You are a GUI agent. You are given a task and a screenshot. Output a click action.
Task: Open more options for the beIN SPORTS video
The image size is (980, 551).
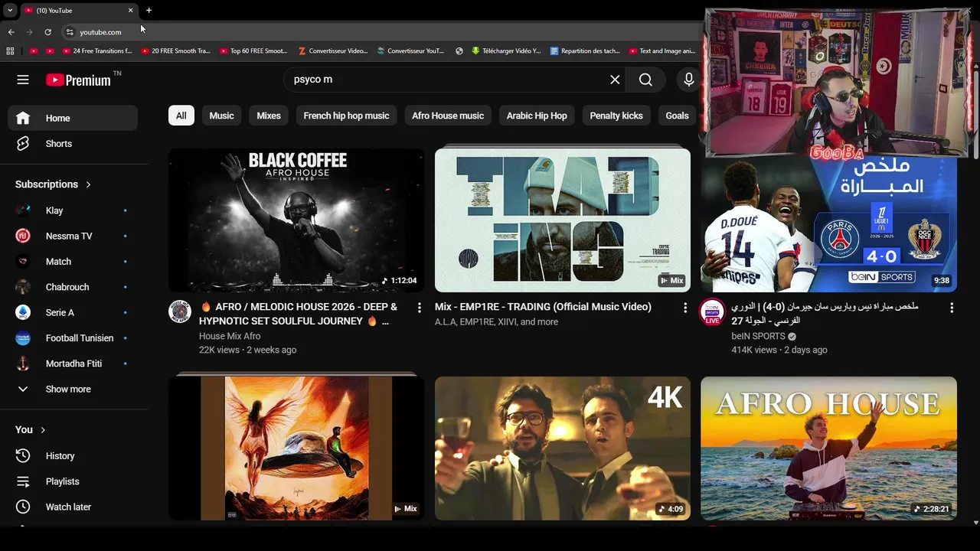[952, 308]
